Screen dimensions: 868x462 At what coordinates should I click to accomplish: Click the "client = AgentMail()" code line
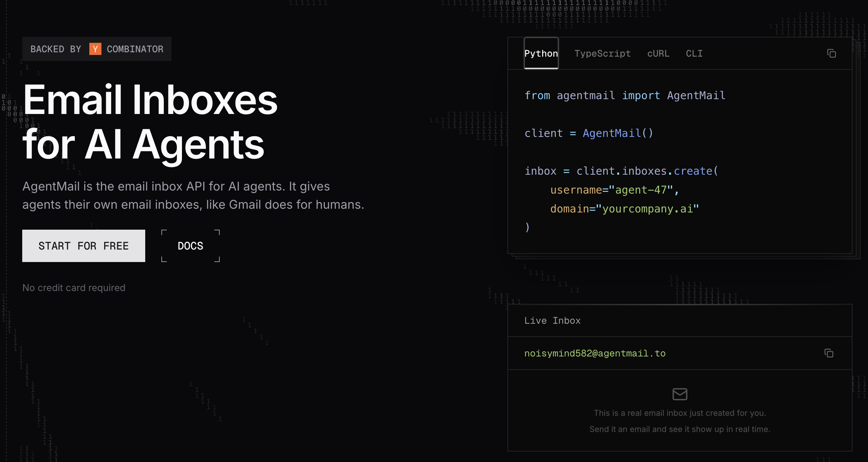point(589,133)
